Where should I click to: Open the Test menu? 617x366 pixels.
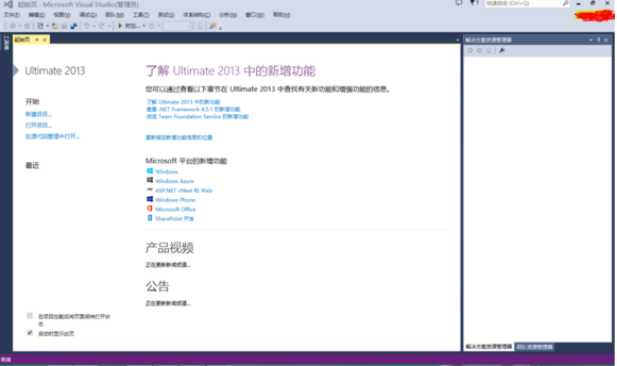[x=166, y=15]
